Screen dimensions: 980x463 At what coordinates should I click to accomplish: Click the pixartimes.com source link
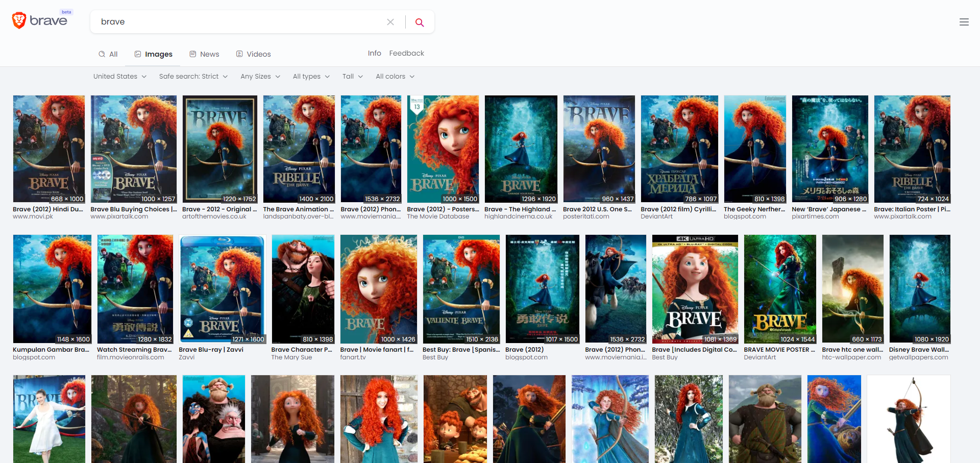[x=815, y=217]
